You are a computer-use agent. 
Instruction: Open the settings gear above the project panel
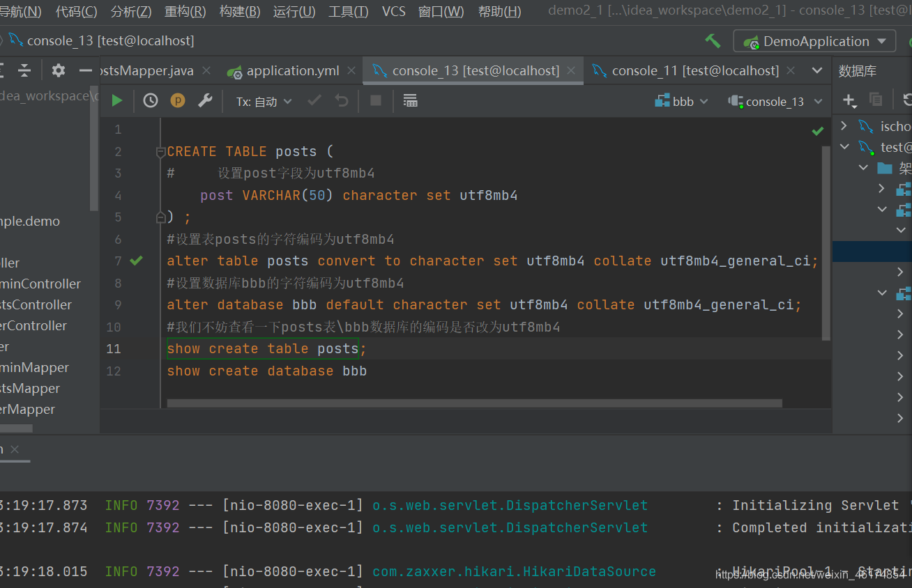point(58,70)
